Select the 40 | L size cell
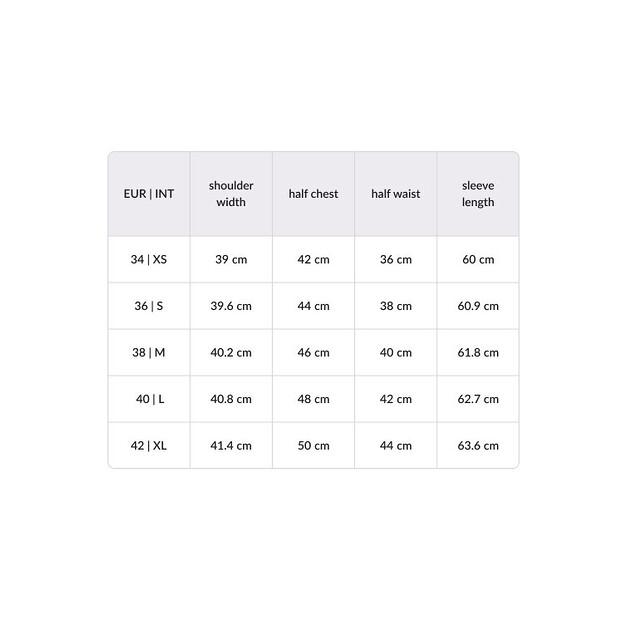This screenshot has height=620, width=628. coord(149,399)
